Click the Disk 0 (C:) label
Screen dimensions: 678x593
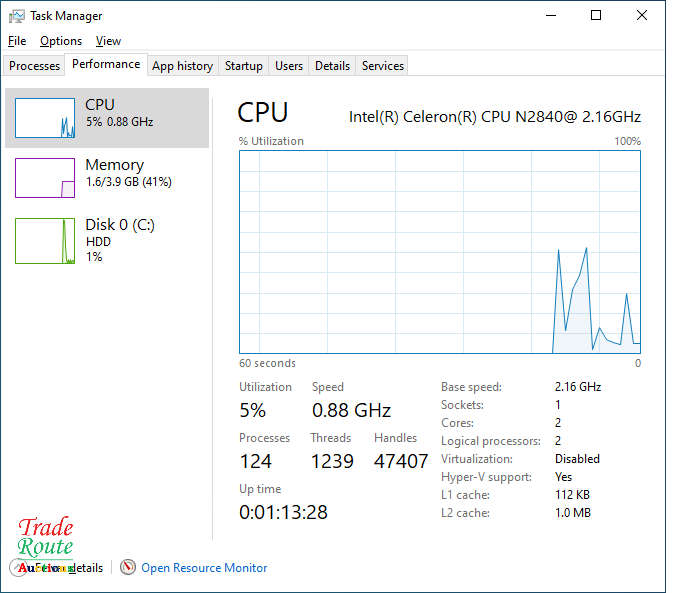pos(120,225)
